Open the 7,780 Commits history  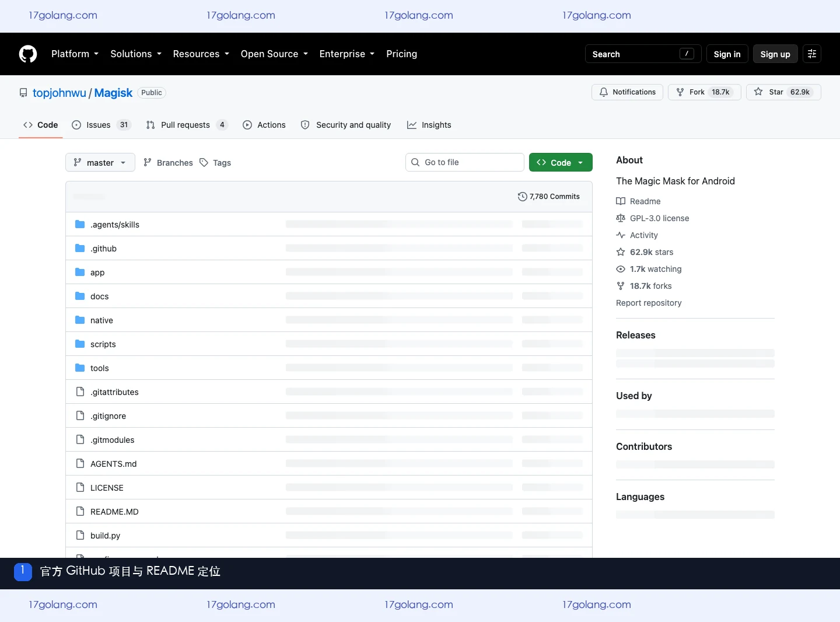pos(549,197)
